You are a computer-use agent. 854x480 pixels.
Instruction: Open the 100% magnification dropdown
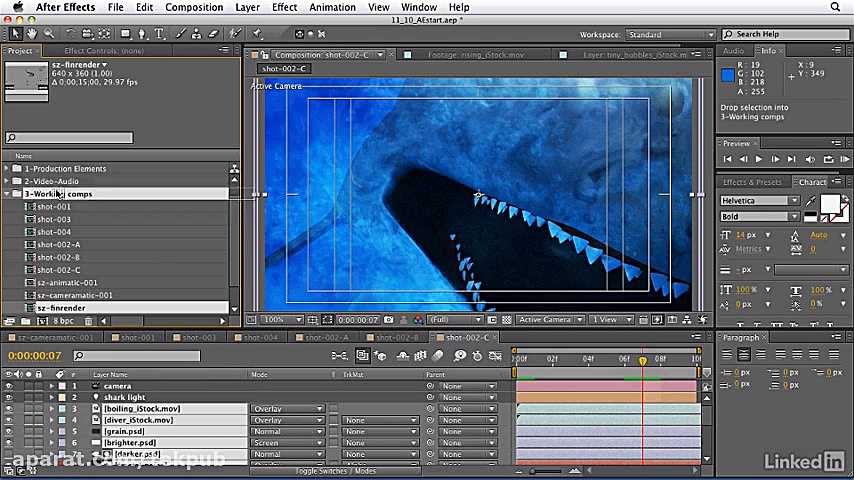283,320
